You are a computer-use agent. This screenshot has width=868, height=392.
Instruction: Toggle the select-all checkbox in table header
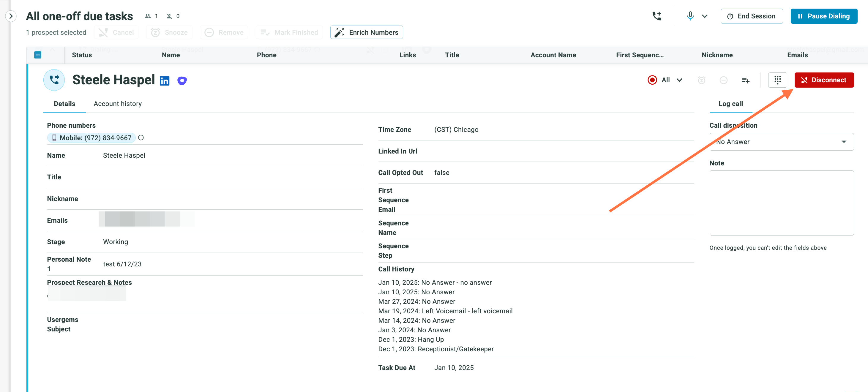click(x=38, y=55)
